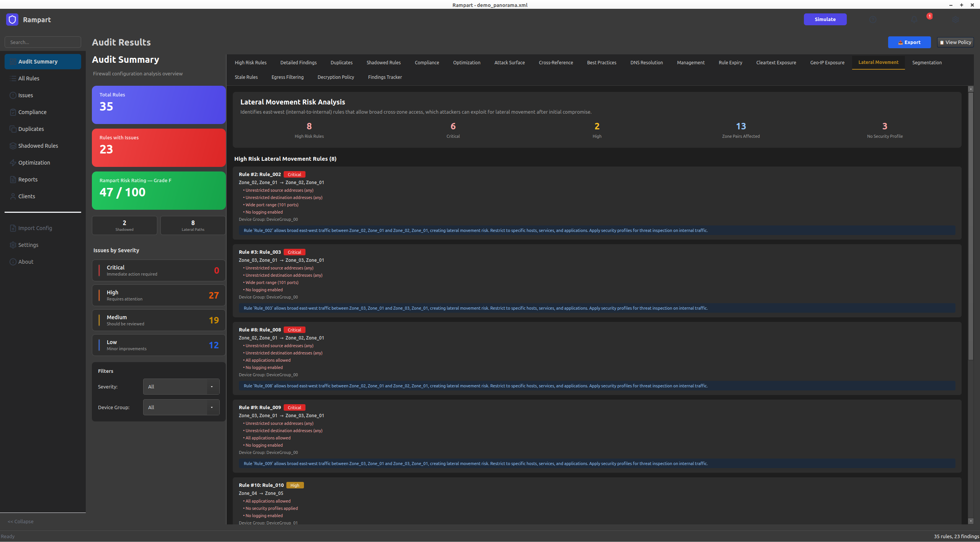This screenshot has height=542, width=980.
Task: Click the Search input field
Action: [x=43, y=42]
